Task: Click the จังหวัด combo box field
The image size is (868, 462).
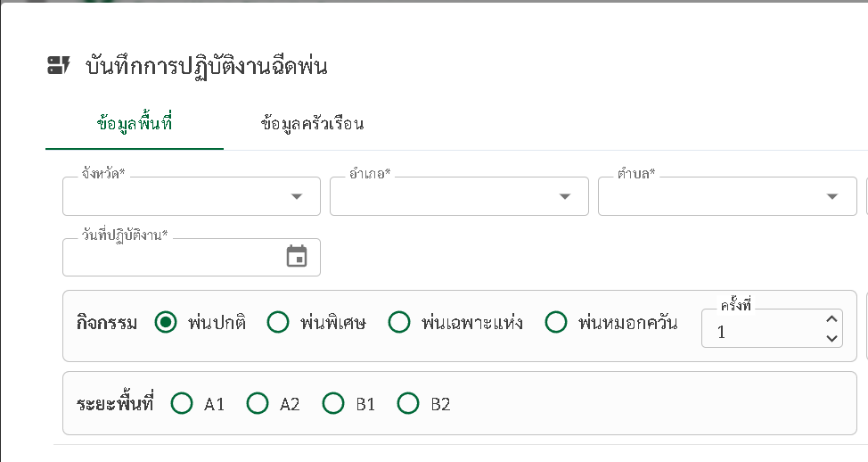Action: click(192, 196)
